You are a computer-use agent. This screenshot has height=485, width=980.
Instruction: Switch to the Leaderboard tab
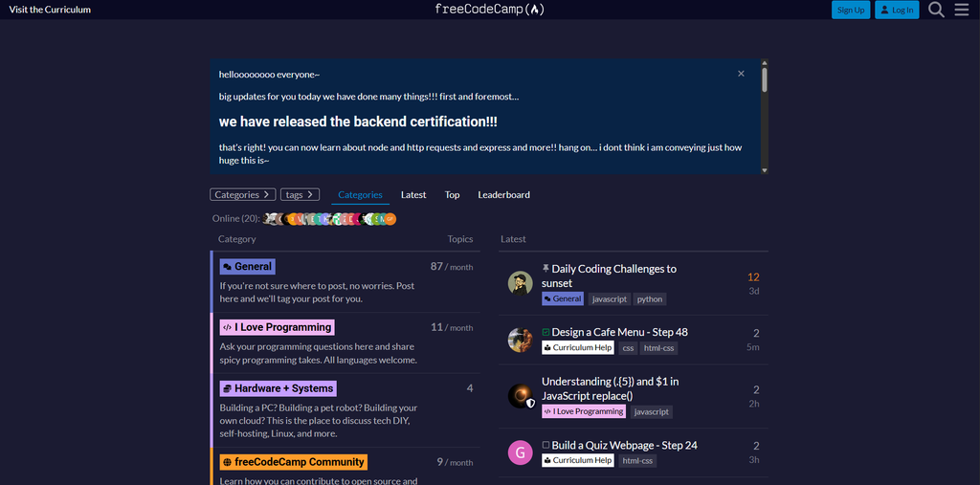coord(503,194)
